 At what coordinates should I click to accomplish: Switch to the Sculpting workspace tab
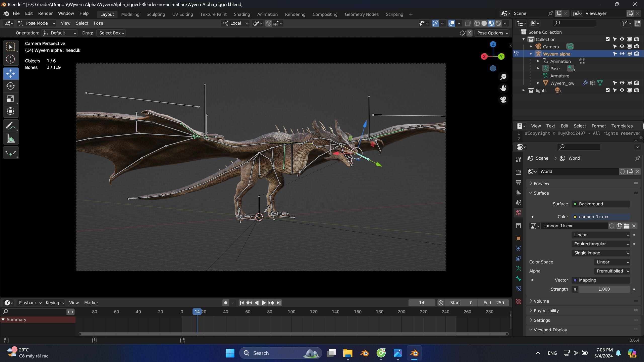pyautogui.click(x=156, y=14)
